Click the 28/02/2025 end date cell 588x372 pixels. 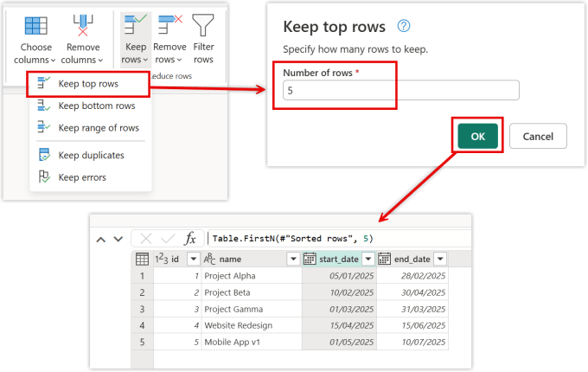coord(412,276)
